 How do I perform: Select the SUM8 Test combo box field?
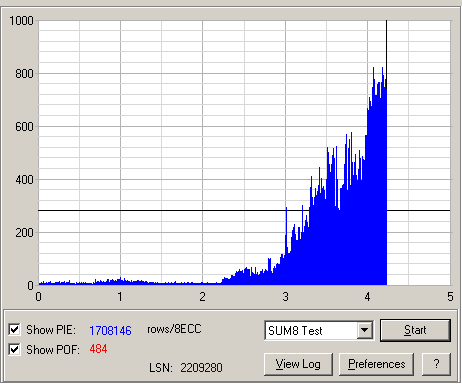(x=319, y=330)
